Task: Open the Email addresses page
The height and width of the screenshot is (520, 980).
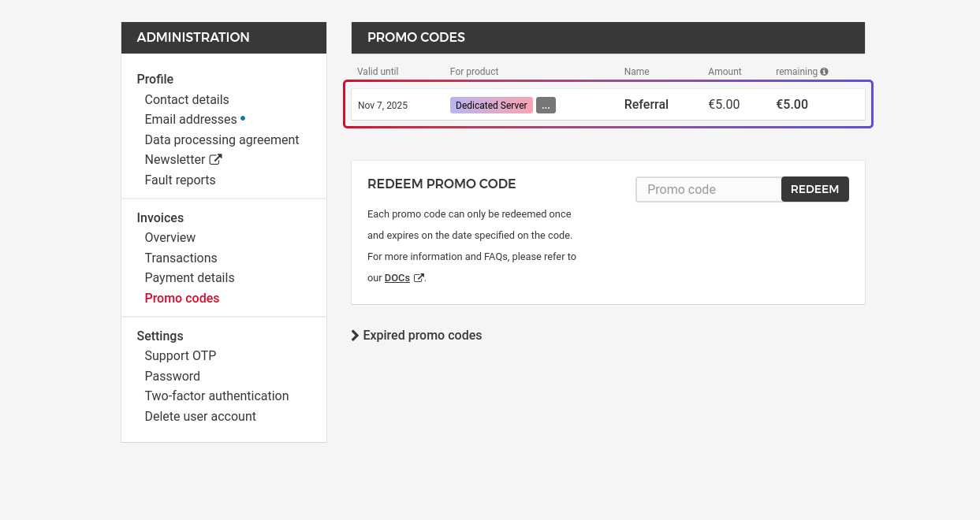Action: [190, 119]
